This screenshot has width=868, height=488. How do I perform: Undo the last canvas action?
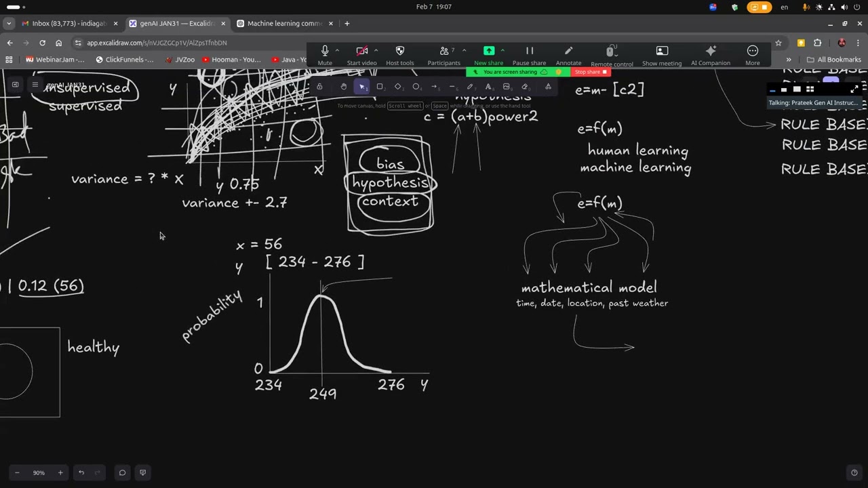point(81,472)
